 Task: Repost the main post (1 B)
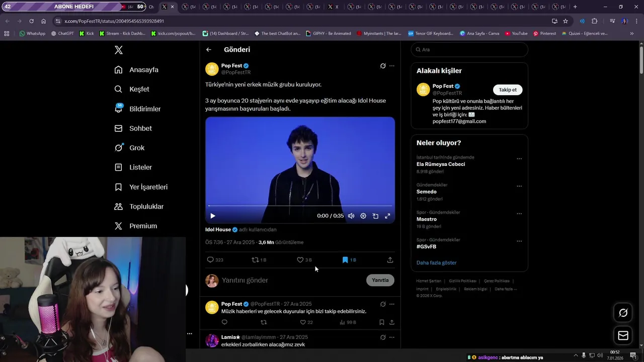click(x=259, y=260)
